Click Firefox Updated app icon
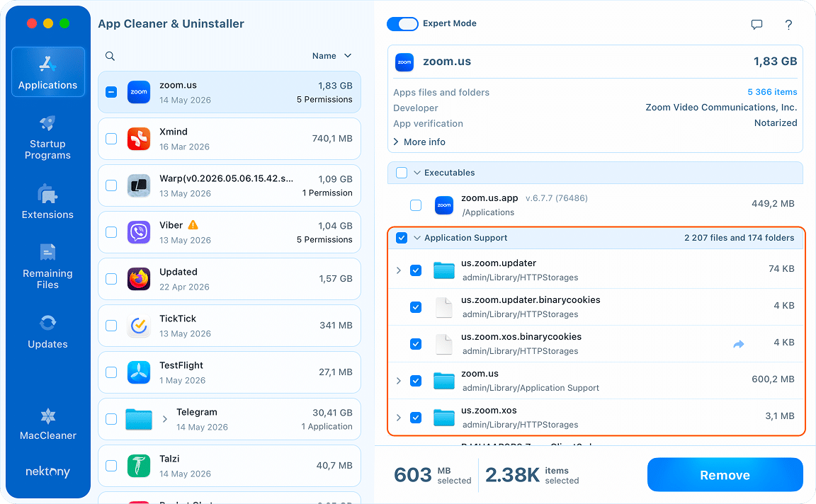The image size is (816, 504). click(139, 279)
